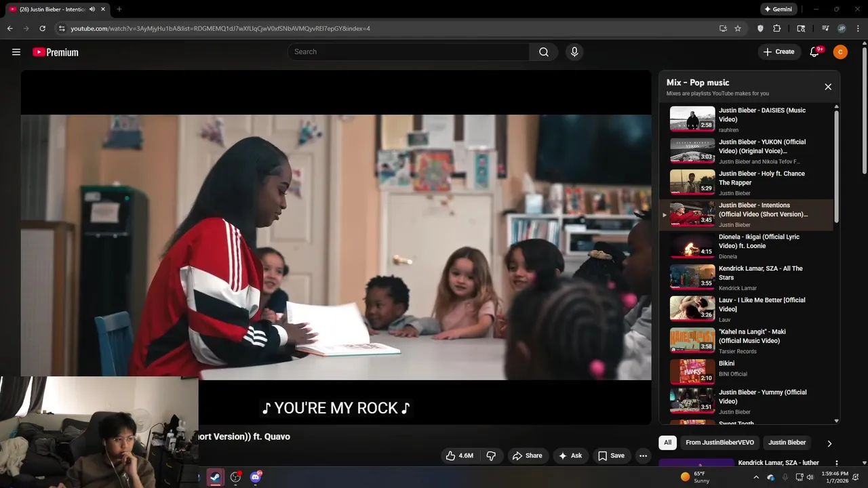Open the YouTube guide hamburger menu
Viewport: 868px width, 488px height.
[16, 52]
